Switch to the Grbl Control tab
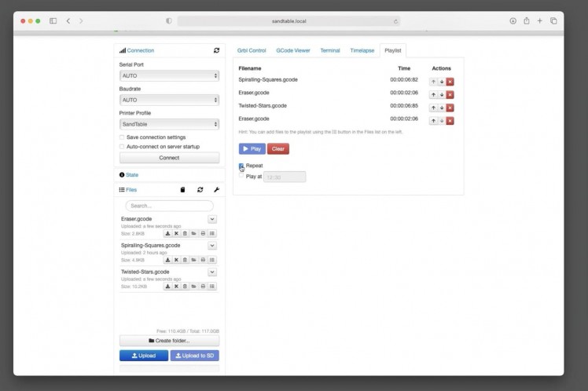 coord(252,50)
